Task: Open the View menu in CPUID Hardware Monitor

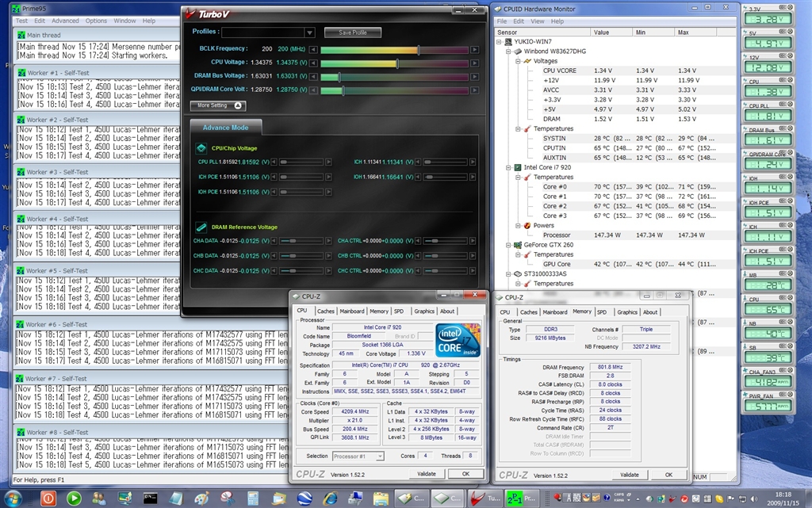Action: (x=538, y=21)
